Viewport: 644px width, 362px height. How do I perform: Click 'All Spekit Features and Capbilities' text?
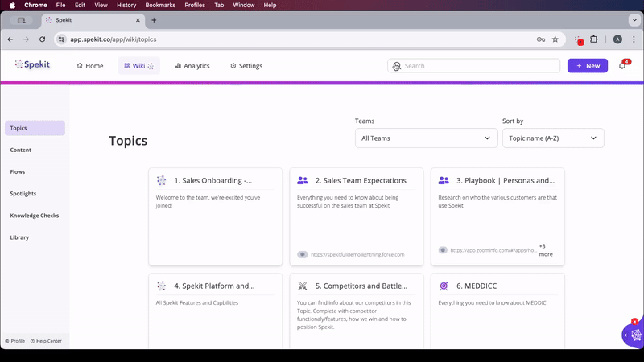tap(196, 303)
